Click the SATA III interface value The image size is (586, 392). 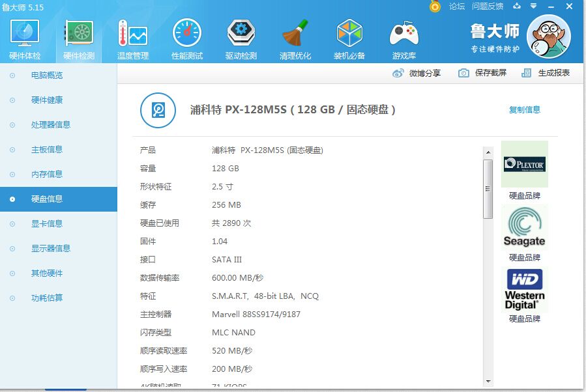(227, 259)
